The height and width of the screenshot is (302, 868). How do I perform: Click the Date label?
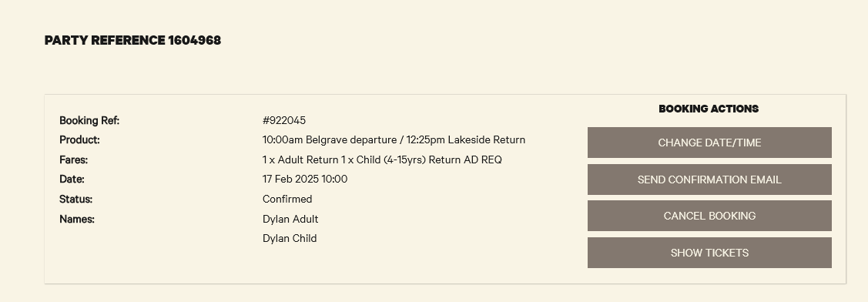coord(72,179)
